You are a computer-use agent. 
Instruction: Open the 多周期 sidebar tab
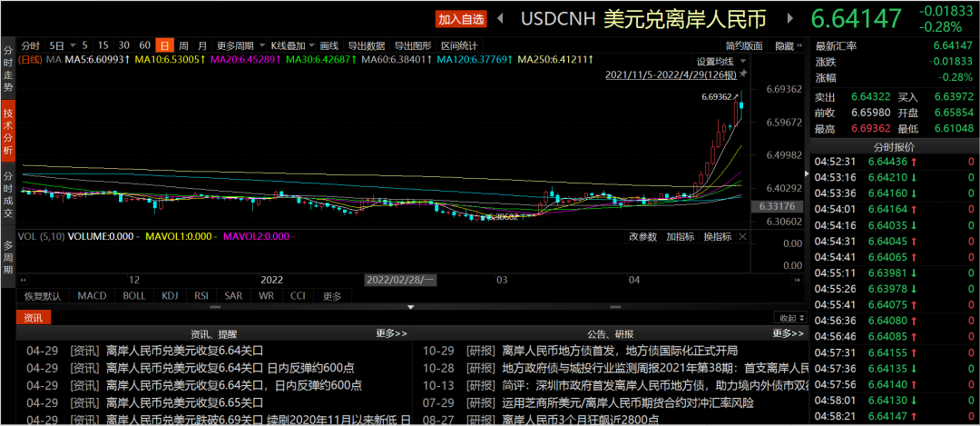[x=8, y=256]
